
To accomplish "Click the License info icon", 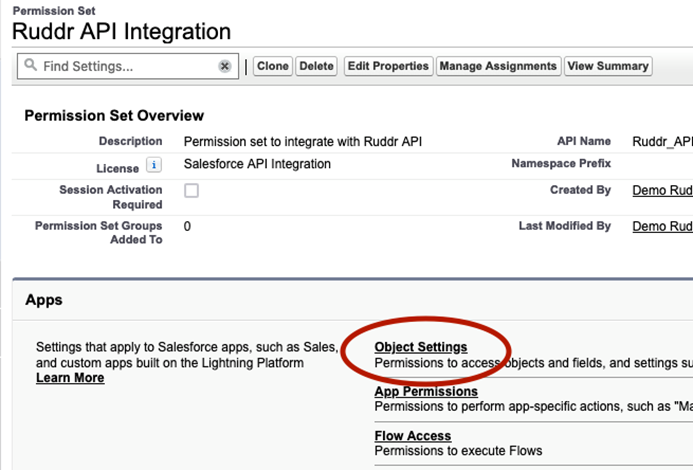I will pos(154,165).
